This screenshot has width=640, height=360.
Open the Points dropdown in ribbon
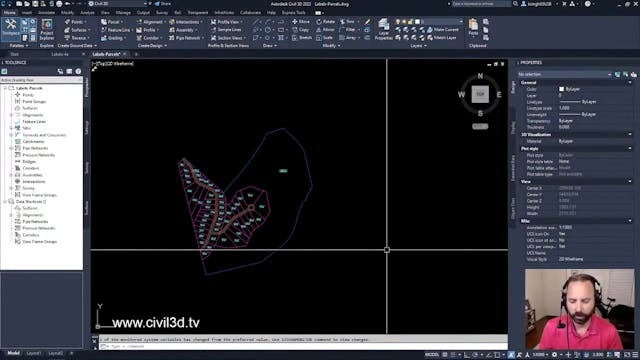coord(76,22)
